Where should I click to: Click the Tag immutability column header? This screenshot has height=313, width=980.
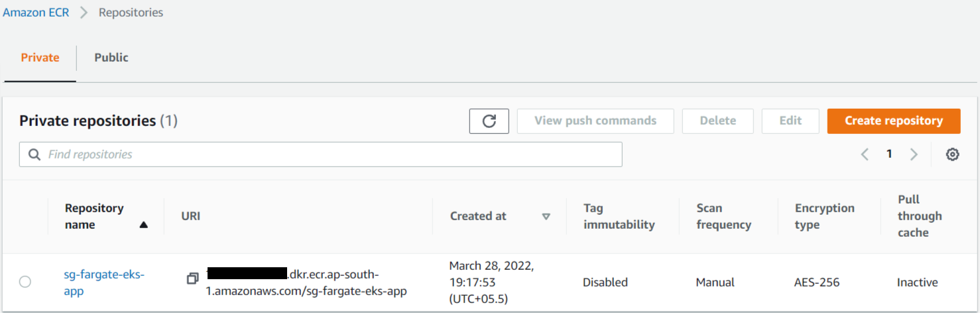coord(619,216)
